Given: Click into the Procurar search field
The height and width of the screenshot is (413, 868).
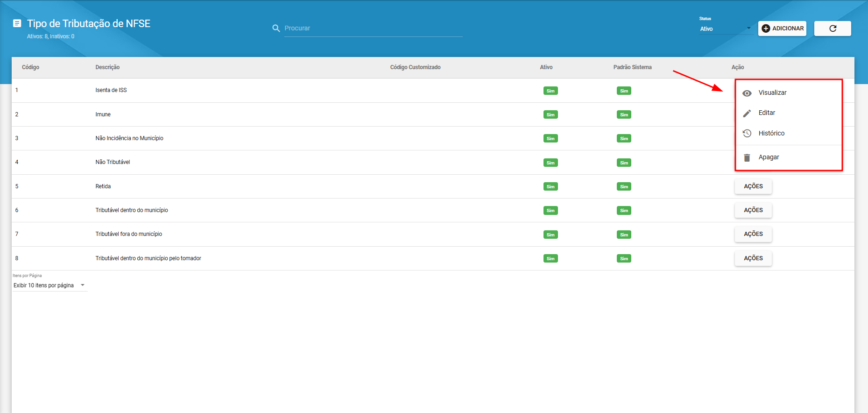Looking at the screenshot, I should point(373,28).
